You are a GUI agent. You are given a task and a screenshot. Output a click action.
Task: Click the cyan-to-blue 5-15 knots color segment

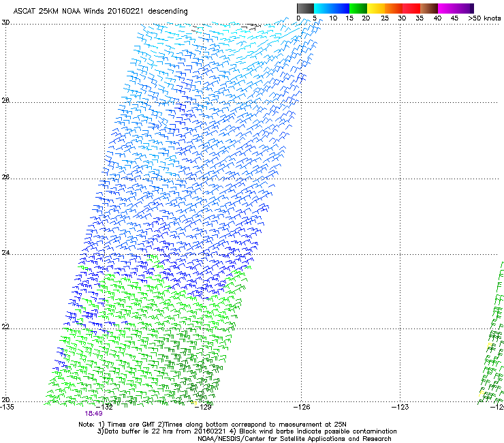click(x=332, y=8)
